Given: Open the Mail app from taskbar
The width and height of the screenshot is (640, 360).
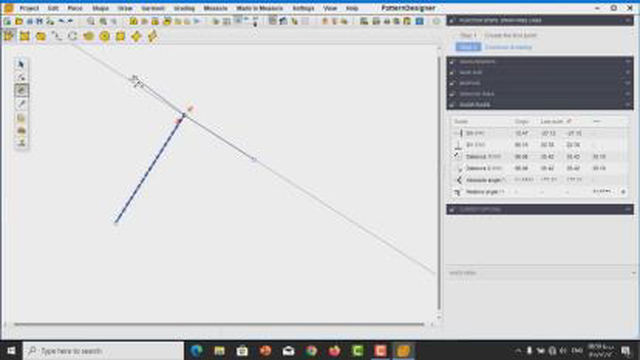Looking at the screenshot, I should 288,351.
